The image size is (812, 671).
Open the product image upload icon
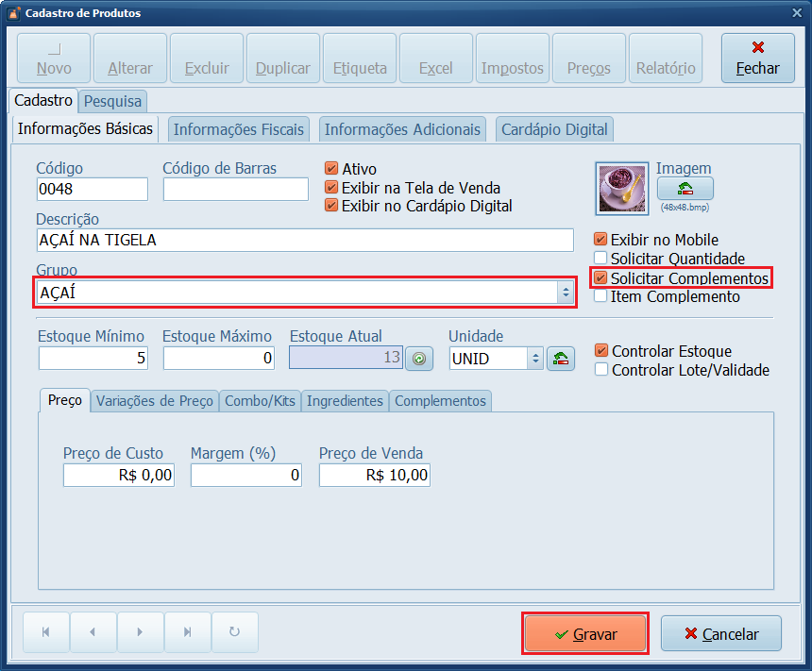(685, 189)
